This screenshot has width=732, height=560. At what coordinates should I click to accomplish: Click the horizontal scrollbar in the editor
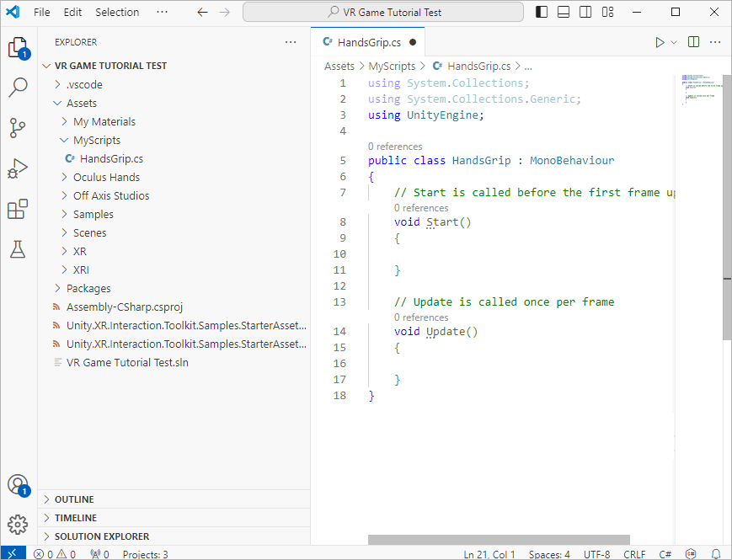pos(499,540)
